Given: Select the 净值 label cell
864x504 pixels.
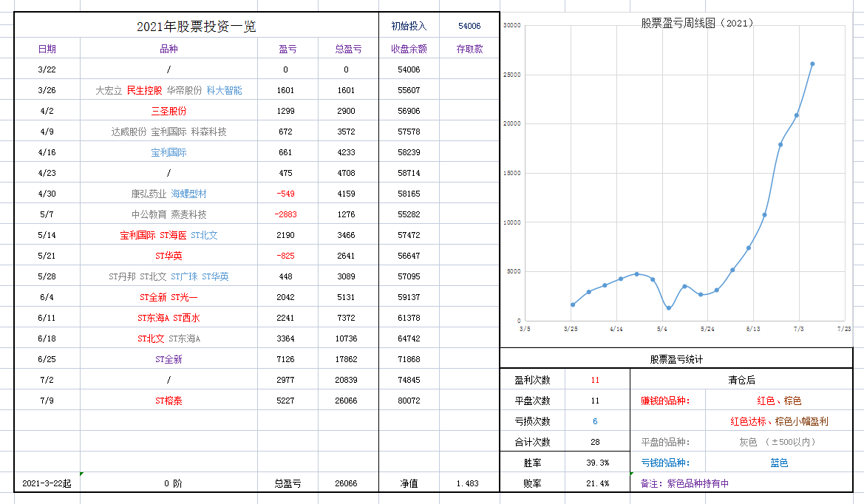Looking at the screenshot, I should (409, 483).
